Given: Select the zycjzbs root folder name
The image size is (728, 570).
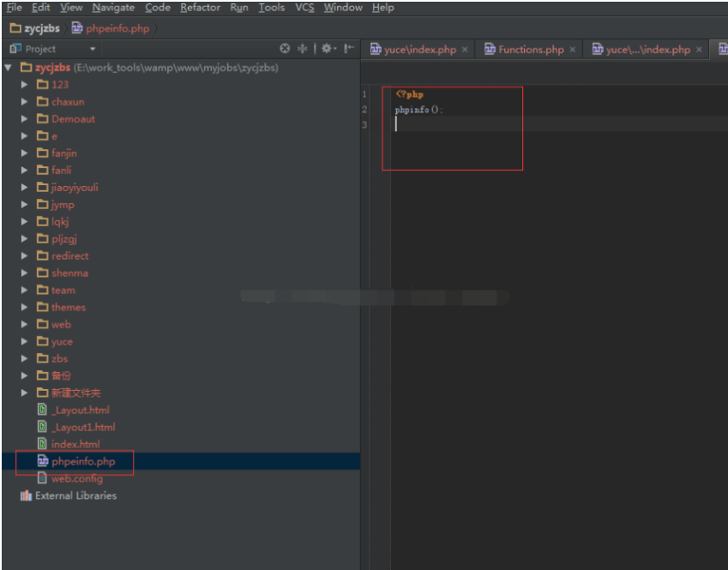Looking at the screenshot, I should pos(53,68).
